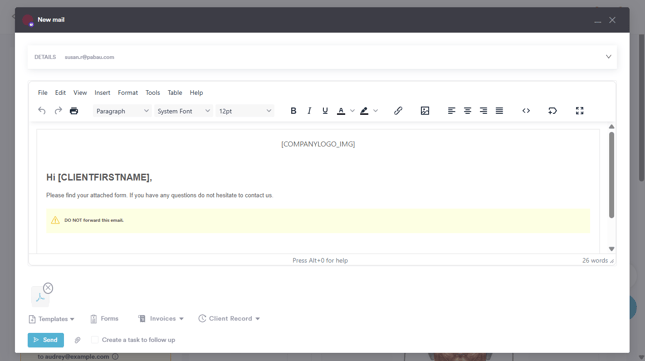Remove the attached PDF file

(48, 288)
